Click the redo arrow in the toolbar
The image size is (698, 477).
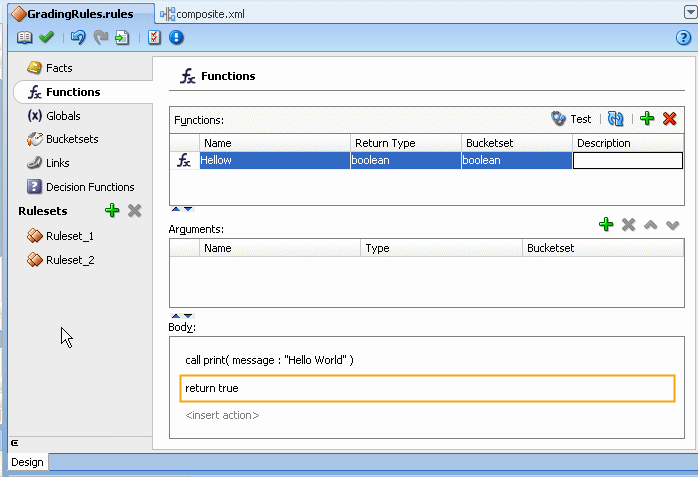point(101,37)
